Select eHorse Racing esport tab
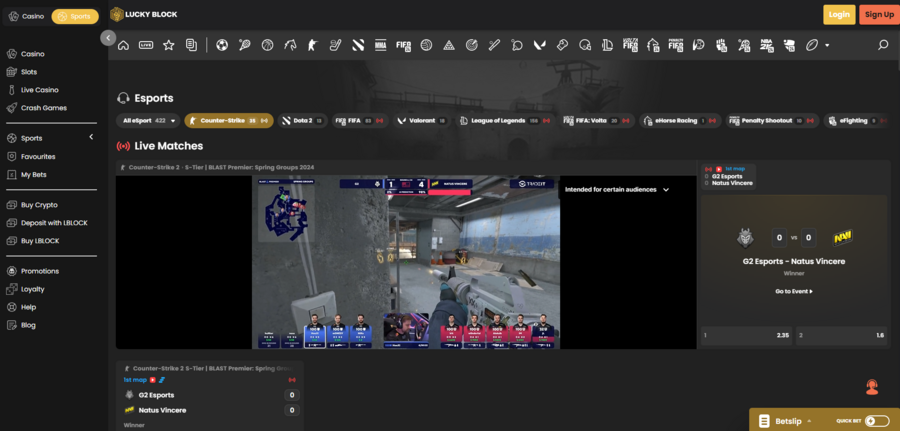This screenshot has height=431, width=900. pos(680,121)
